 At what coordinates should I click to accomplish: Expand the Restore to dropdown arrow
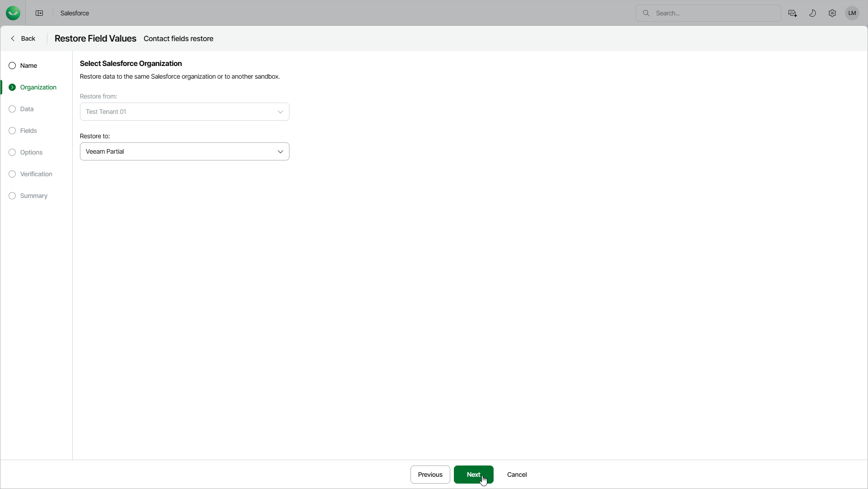280,151
